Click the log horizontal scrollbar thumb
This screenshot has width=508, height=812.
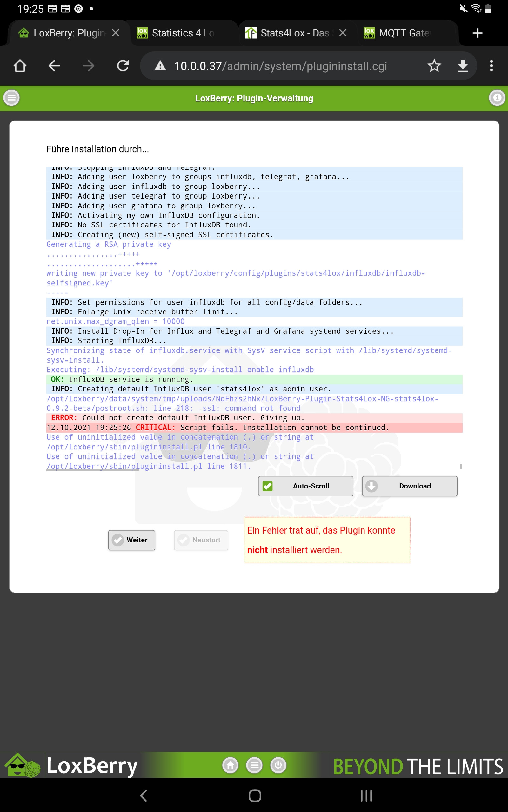[93, 470]
